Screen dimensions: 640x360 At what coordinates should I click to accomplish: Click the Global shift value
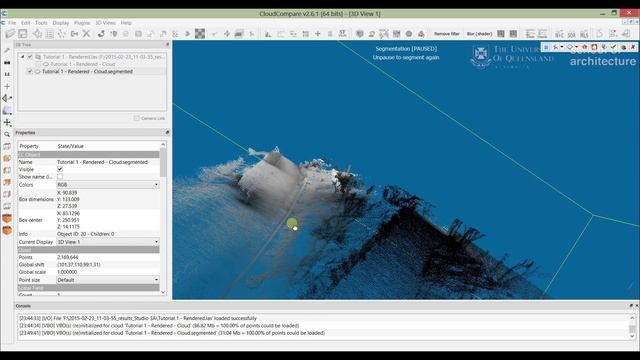point(78,264)
